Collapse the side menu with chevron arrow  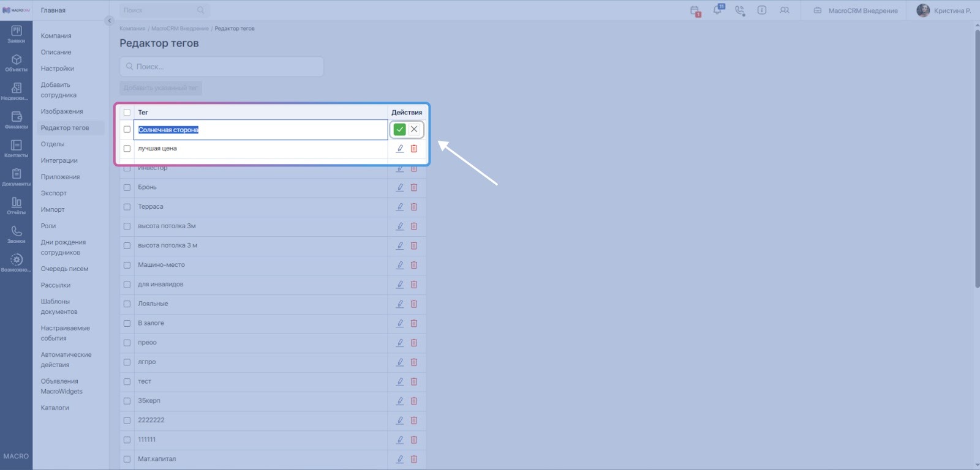(x=110, y=21)
